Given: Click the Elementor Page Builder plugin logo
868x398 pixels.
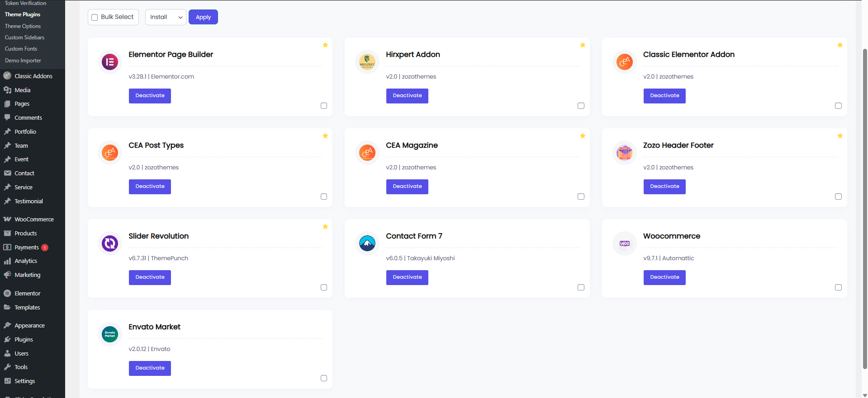Looking at the screenshot, I should tap(110, 62).
